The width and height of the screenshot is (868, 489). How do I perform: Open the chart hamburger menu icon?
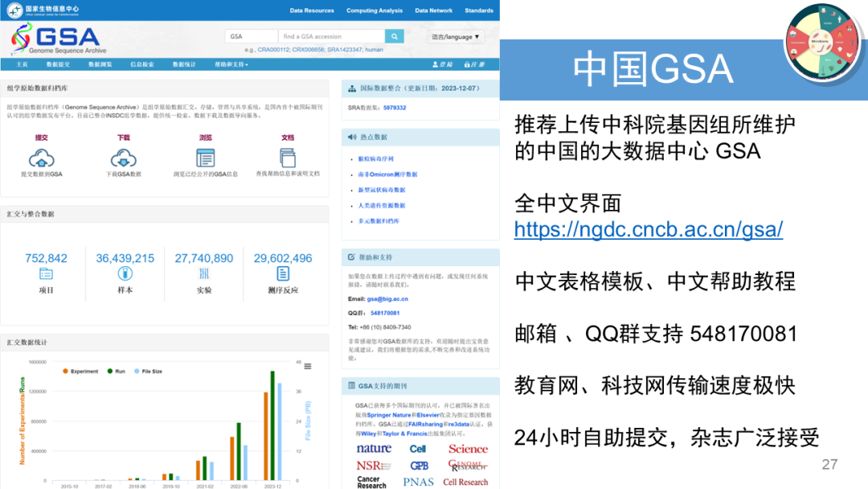pos(308,366)
